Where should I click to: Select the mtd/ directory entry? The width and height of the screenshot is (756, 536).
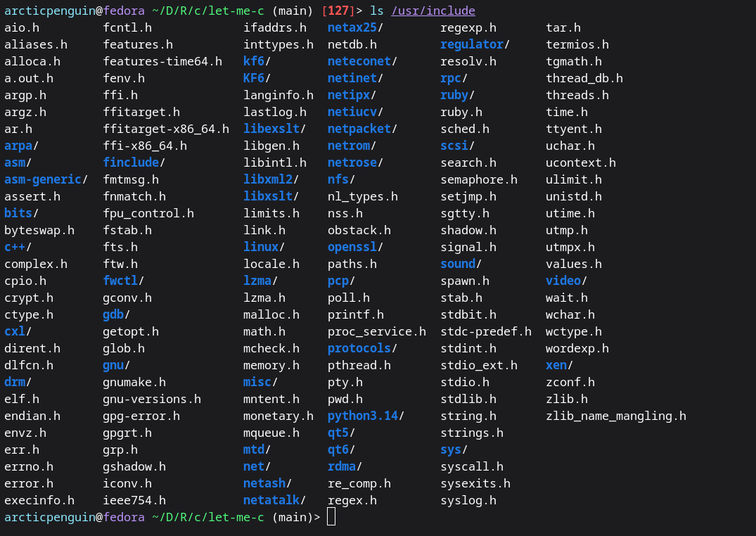257,449
